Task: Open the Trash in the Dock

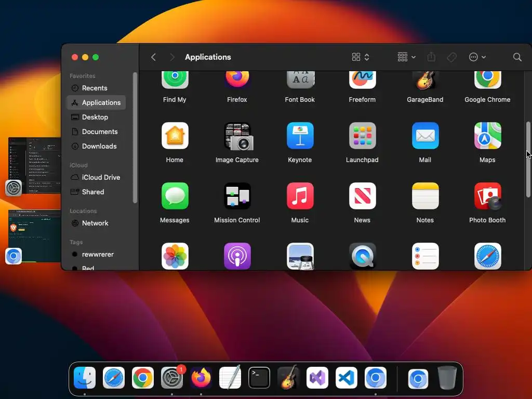Action: (447, 378)
